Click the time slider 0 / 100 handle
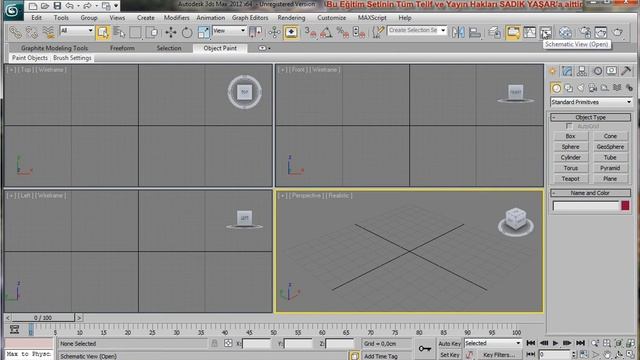 pos(43,318)
